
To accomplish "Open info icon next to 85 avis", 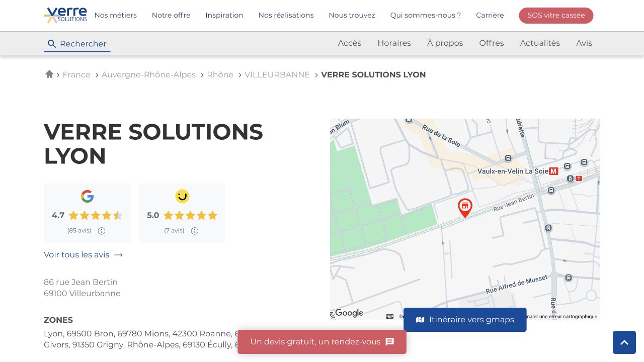I will pos(102,231).
